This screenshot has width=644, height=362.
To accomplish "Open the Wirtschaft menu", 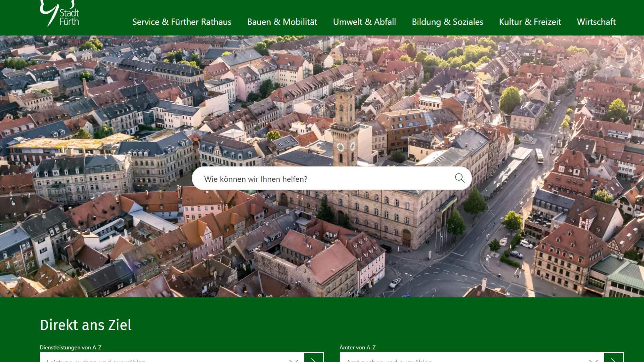I will 596,22.
